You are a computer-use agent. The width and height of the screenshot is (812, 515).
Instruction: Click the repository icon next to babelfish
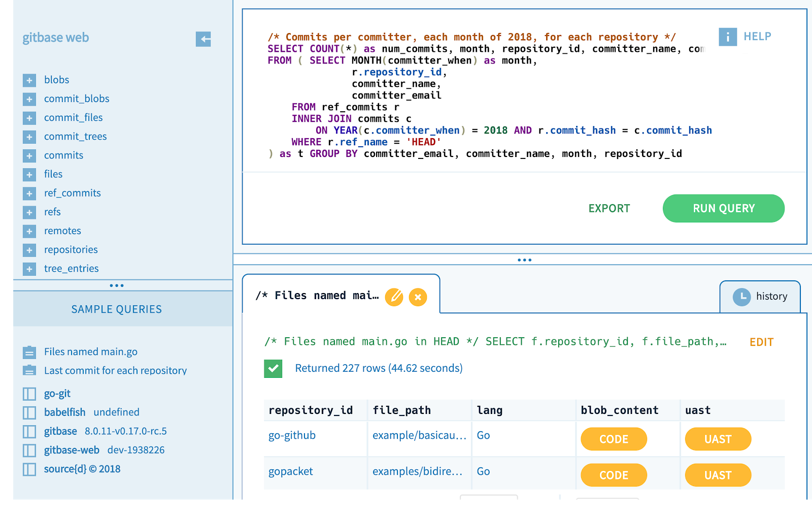tap(29, 412)
